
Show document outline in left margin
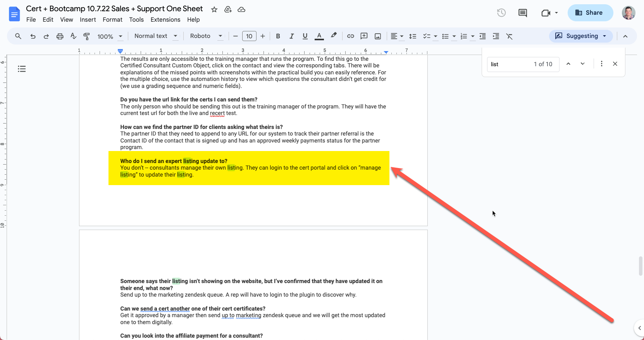(22, 69)
